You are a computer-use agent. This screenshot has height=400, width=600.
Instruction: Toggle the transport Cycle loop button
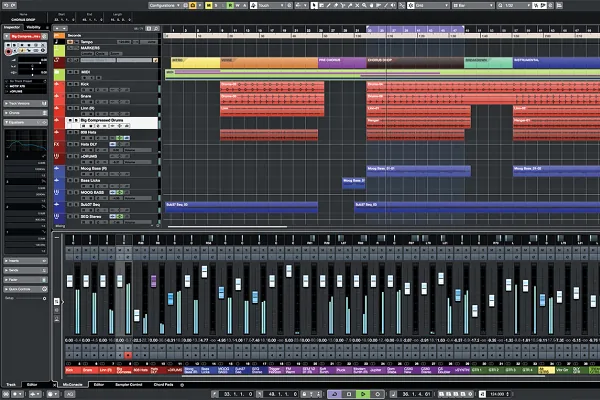click(x=334, y=394)
